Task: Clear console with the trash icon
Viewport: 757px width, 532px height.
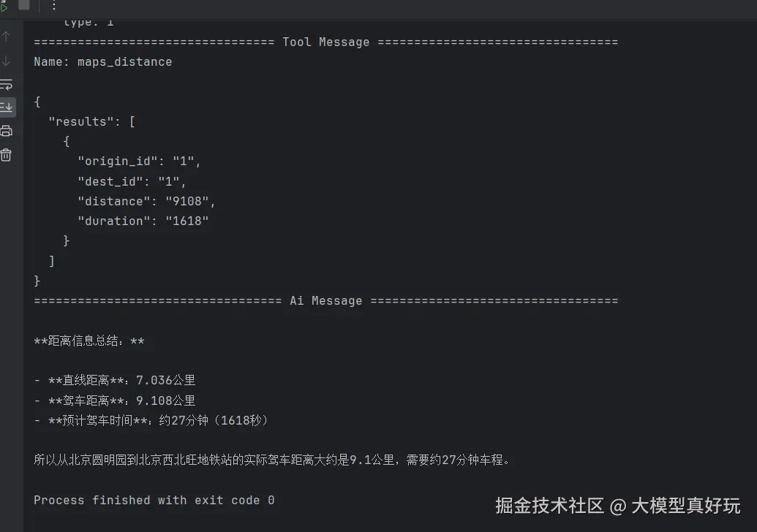Action: 6,155
